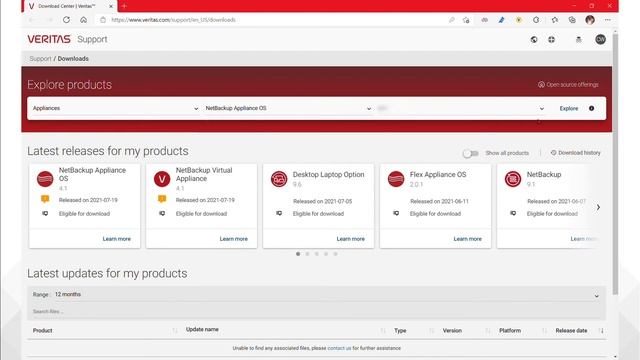Click Learn more on NetBackup Appliance OS card

tap(117, 239)
